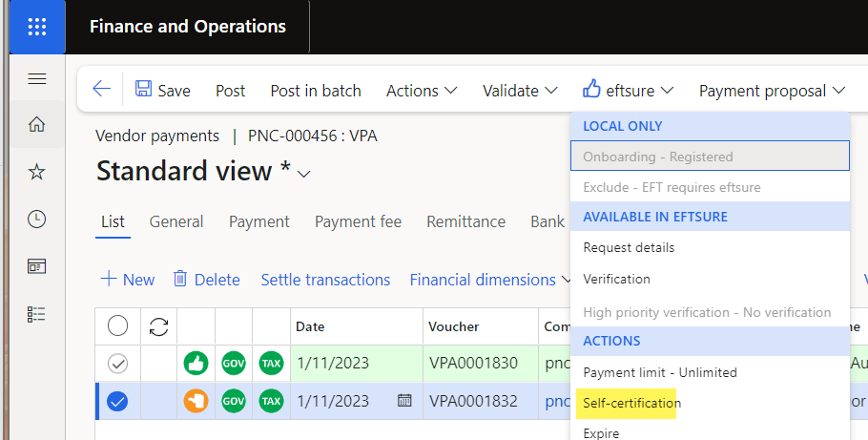The image size is (868, 440).
Task: Click the eftsure thumbs-up icon
Action: (591, 89)
